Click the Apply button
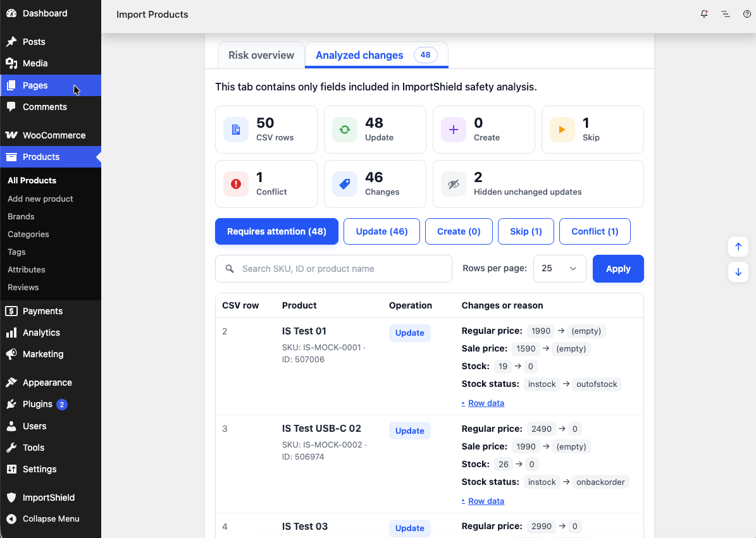Screen dimensions: 756x538 coord(618,269)
